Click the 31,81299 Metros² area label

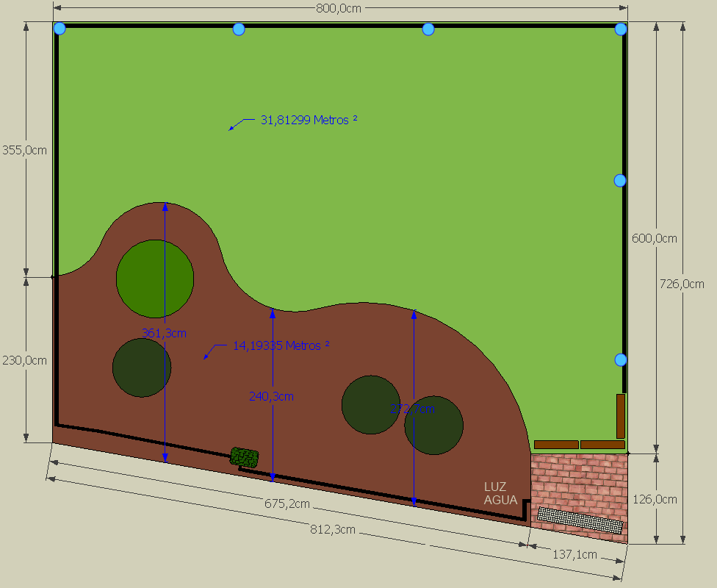pyautogui.click(x=309, y=120)
